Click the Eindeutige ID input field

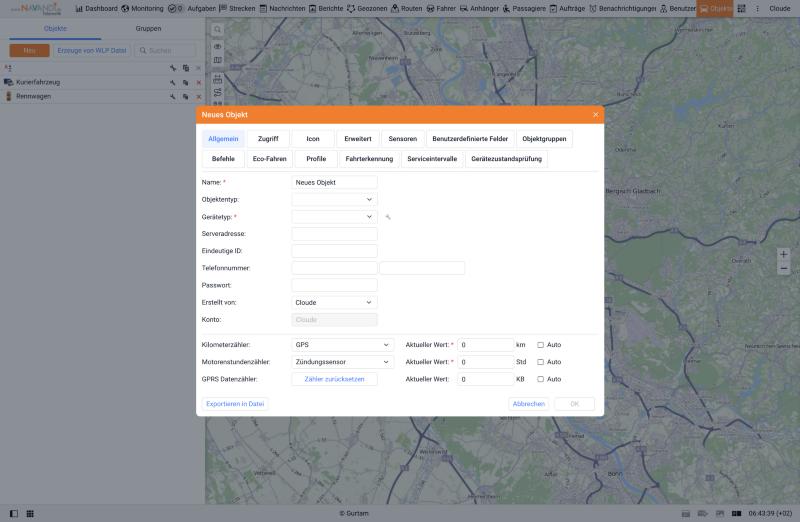click(334, 251)
